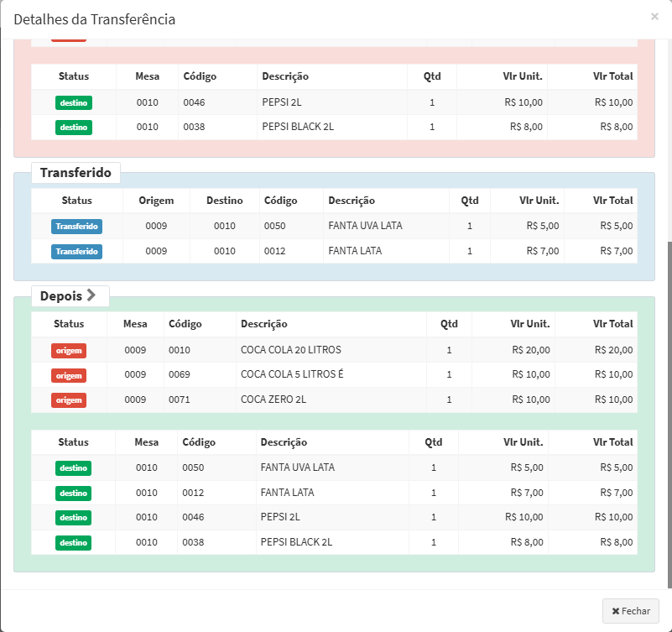Click destino badge for PEPSI BLACK 2L in top table

74,128
